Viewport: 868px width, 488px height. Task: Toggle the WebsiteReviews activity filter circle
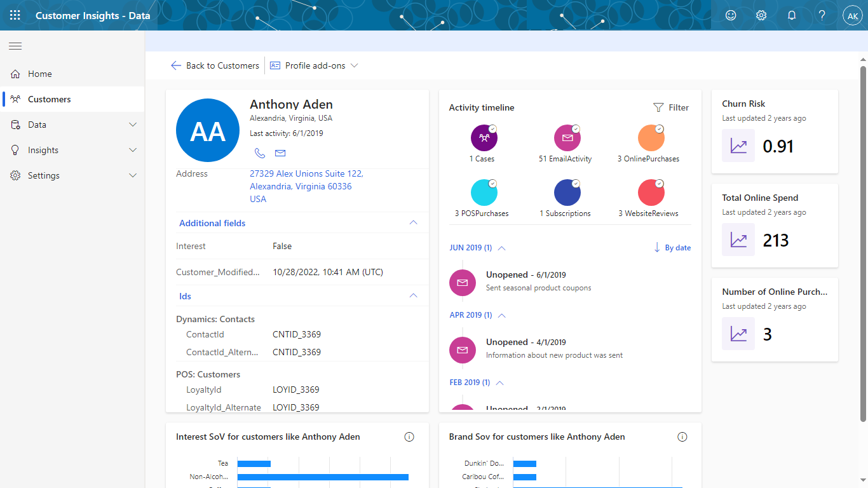point(651,193)
